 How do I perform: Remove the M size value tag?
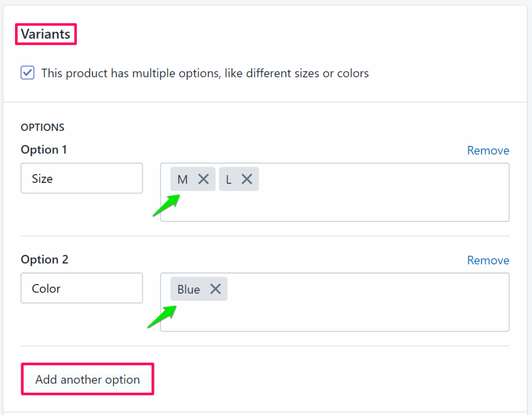pyautogui.click(x=204, y=179)
